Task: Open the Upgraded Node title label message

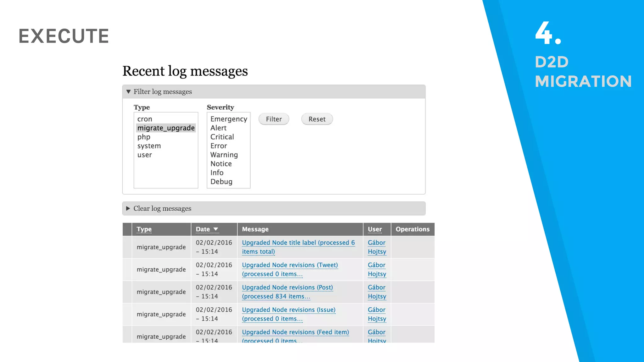Action: 298,243
